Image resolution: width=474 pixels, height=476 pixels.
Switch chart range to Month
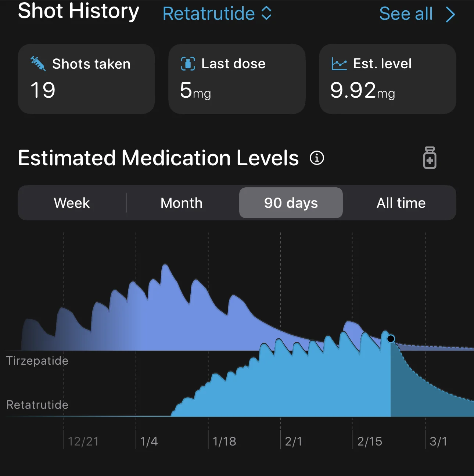tap(182, 203)
